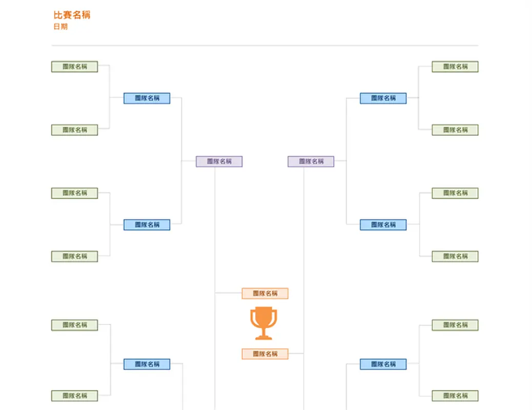The height and width of the screenshot is (410, 532).
Task: Select the topmost blue 團隊名稱 box on right side
Action: [x=383, y=98]
